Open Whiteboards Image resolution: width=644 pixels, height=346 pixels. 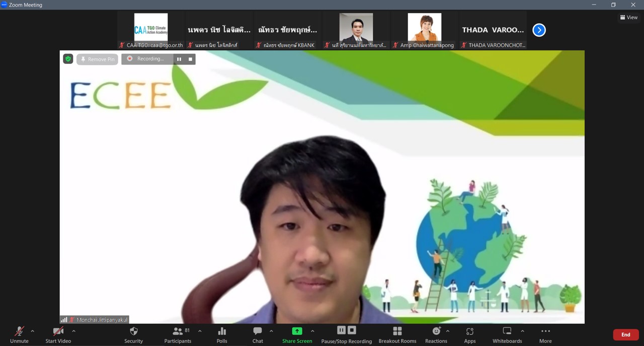507,335
